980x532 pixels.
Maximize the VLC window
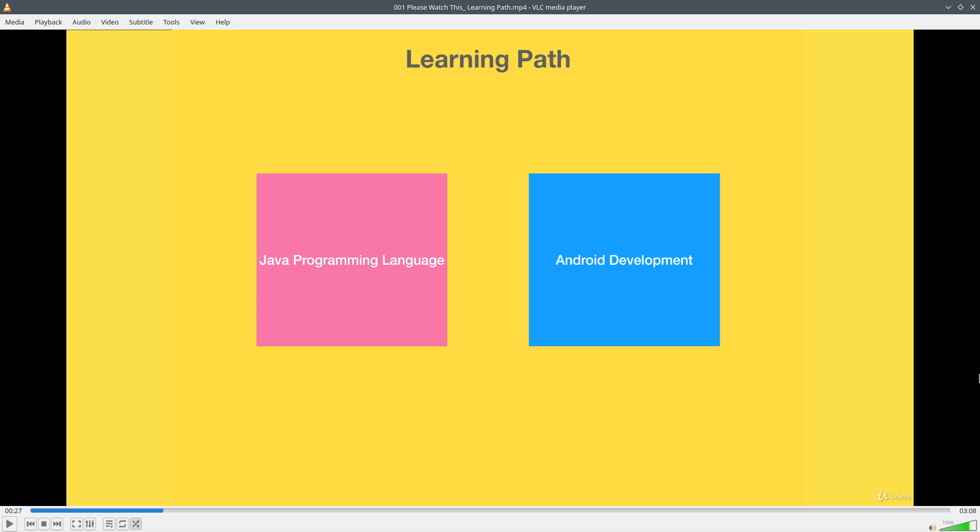pos(961,7)
